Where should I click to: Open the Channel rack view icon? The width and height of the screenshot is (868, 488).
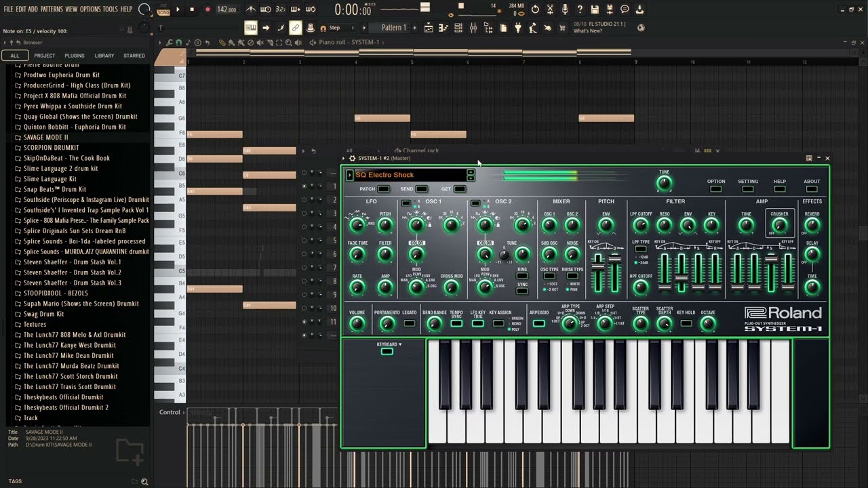tap(458, 28)
